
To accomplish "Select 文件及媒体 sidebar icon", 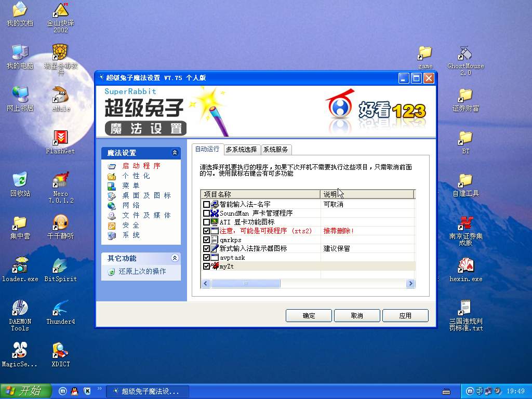I will (112, 216).
